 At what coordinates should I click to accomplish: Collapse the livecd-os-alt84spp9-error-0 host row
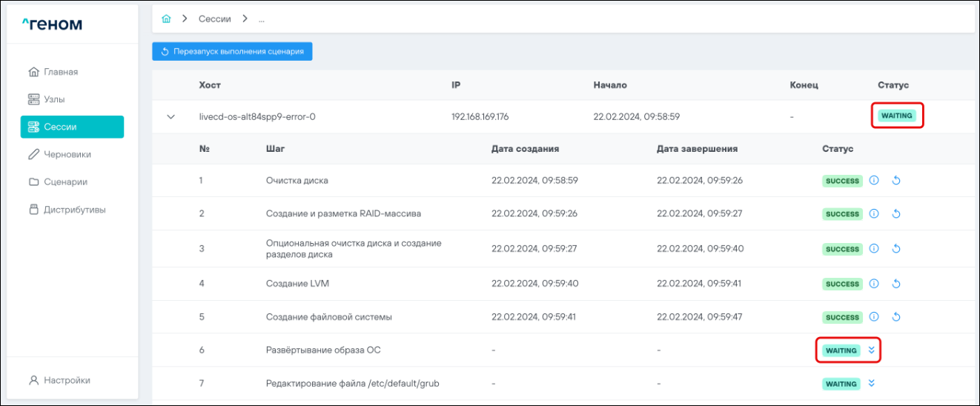tap(171, 117)
